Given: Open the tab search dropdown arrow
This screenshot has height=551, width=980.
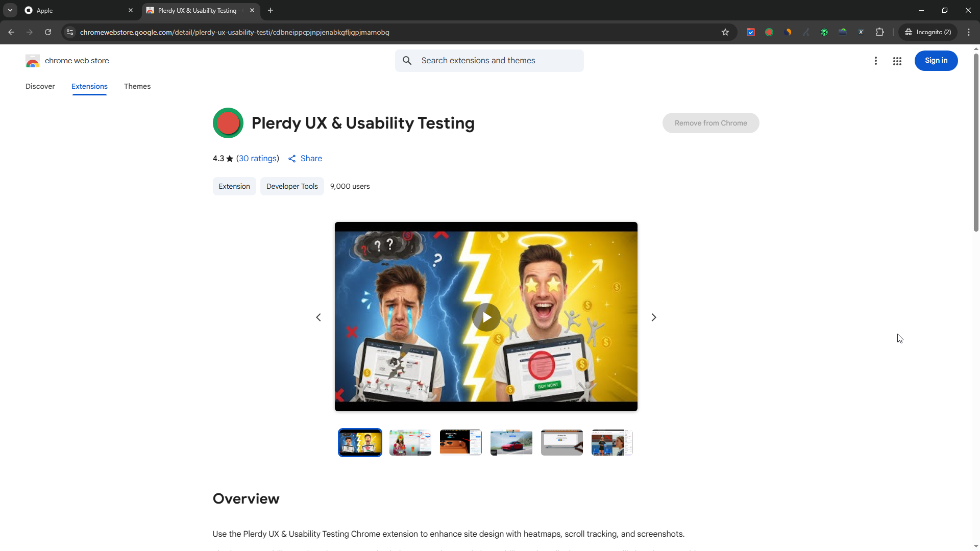Looking at the screenshot, I should 10,10.
